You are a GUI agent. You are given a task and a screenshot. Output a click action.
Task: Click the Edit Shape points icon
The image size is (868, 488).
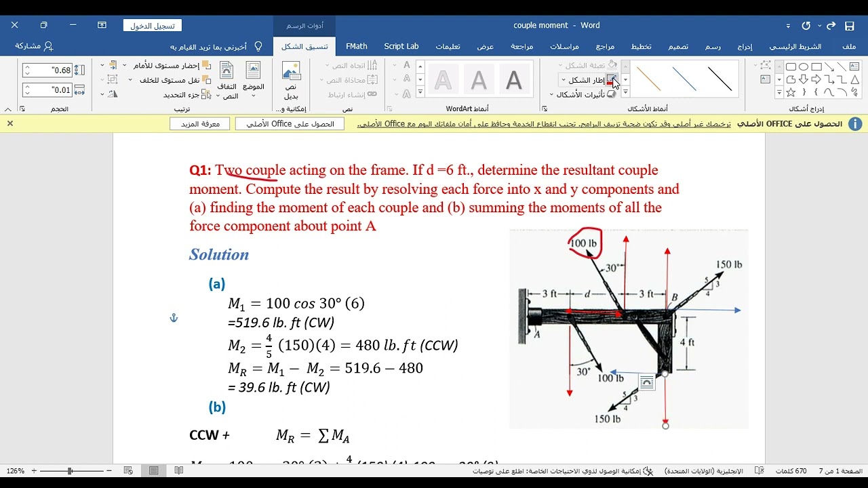(x=766, y=65)
